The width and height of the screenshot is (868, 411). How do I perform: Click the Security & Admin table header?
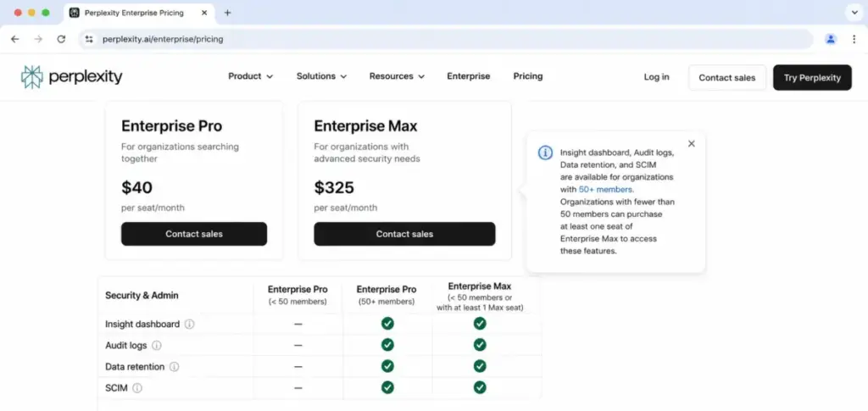[x=142, y=296]
